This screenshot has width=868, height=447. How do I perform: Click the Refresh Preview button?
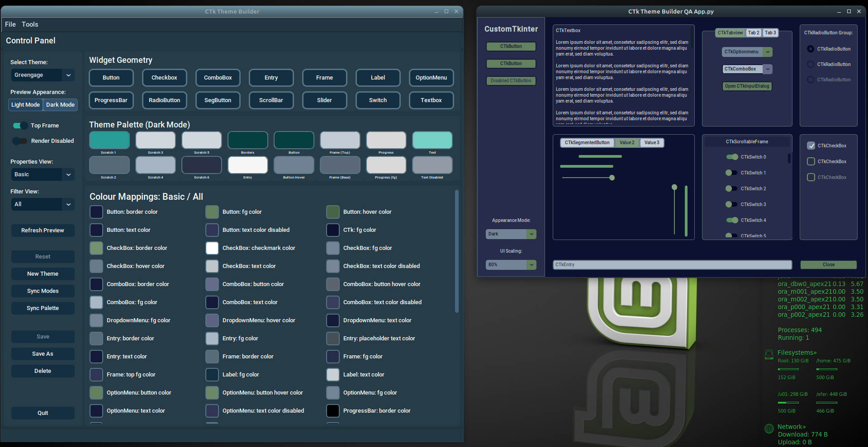pyautogui.click(x=43, y=230)
